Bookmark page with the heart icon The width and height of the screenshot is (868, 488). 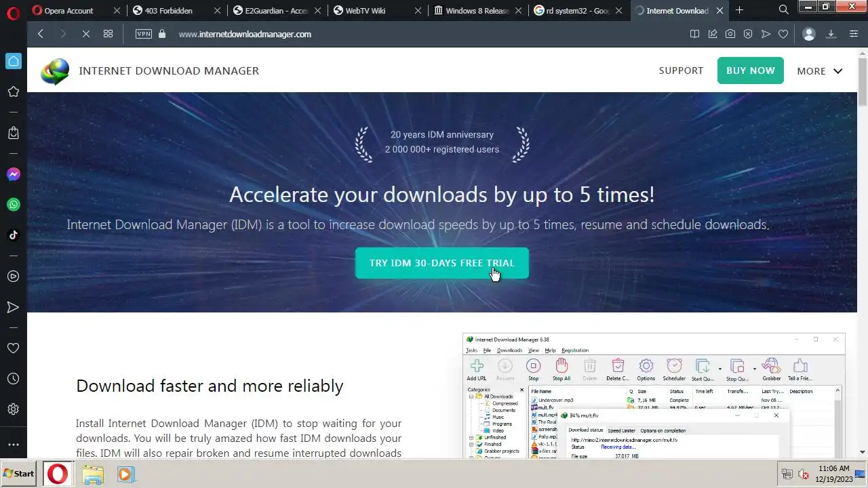click(783, 34)
